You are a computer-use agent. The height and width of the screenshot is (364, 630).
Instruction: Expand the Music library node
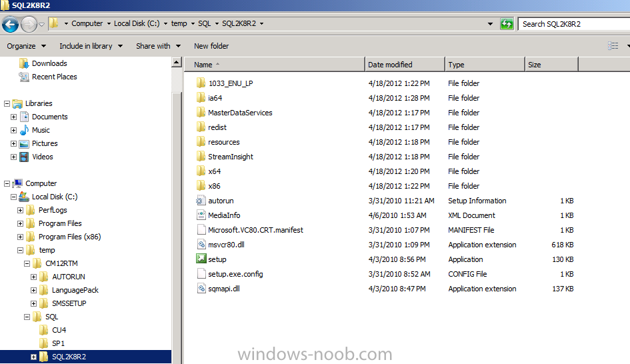pyautogui.click(x=13, y=130)
